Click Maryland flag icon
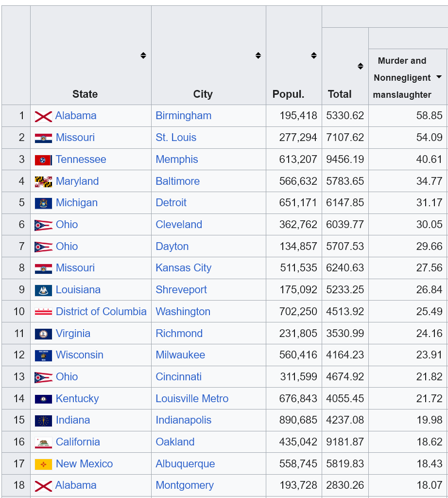The width and height of the screenshot is (448, 498). coord(43,182)
